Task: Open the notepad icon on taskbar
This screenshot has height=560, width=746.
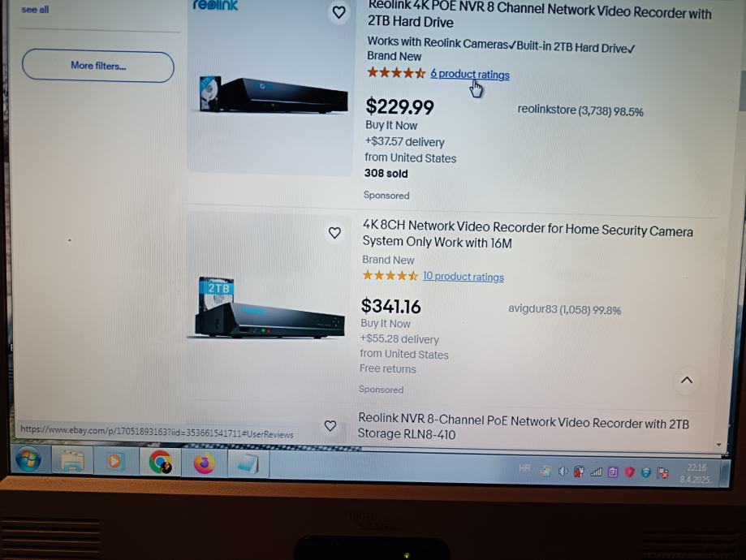Action: (x=248, y=464)
